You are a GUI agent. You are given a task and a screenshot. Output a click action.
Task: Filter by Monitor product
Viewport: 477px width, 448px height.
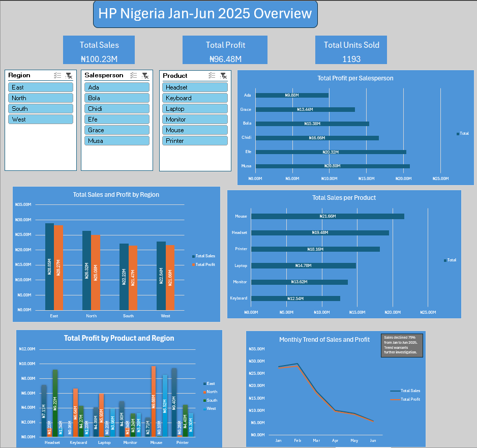[195, 119]
